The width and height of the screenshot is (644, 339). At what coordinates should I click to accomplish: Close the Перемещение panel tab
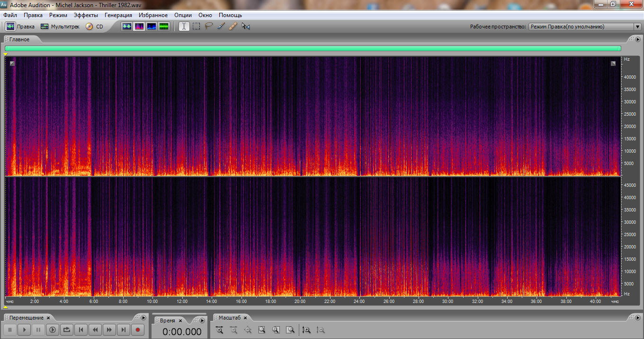pyautogui.click(x=48, y=318)
